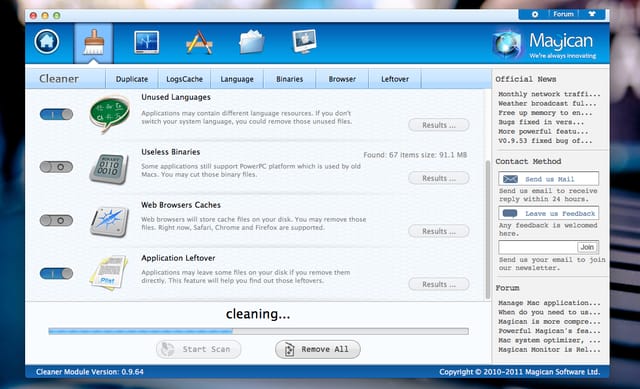Open Results for Web Browsers Caches
The height and width of the screenshot is (389, 640).
click(439, 231)
